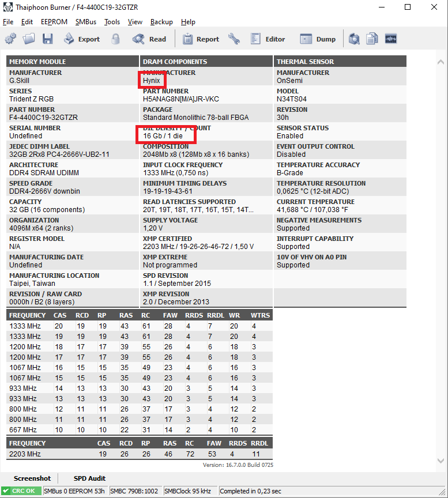Screen dimensions: 448x498
Task: Select the XMP revision 2.0 / December 2013
Action: 176,301
